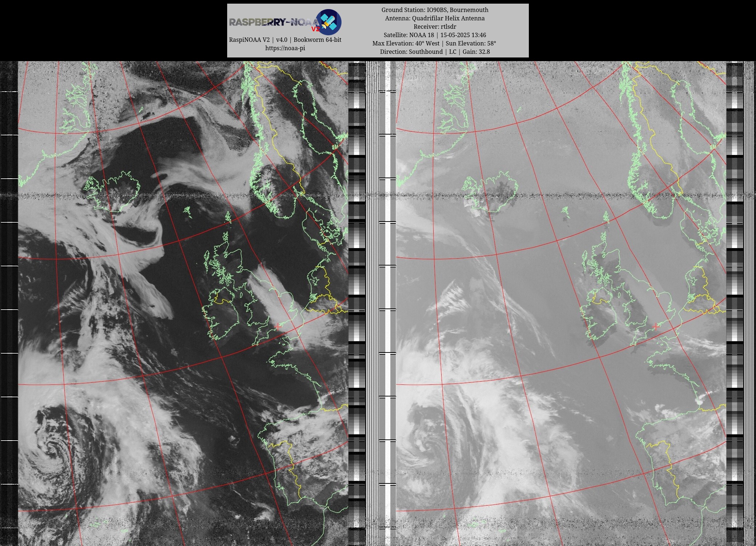Click 'Direction: Southbound | LC | Gain: 32.8' line

pyautogui.click(x=435, y=52)
